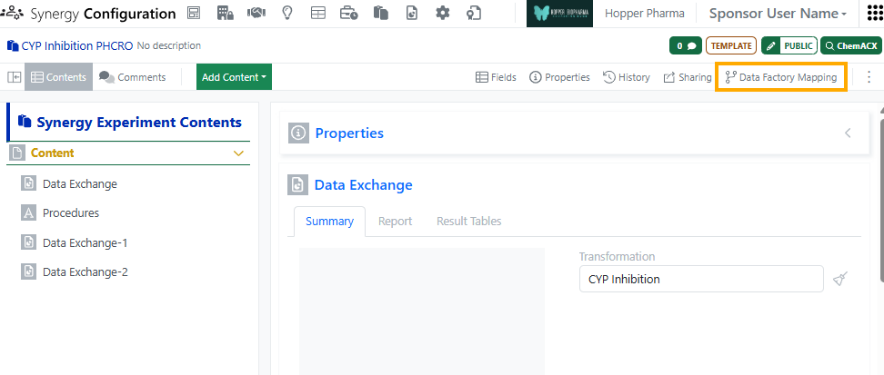Click the Data Exchange-1 file icon
Screen dimensions: 884x375
pos(28,243)
